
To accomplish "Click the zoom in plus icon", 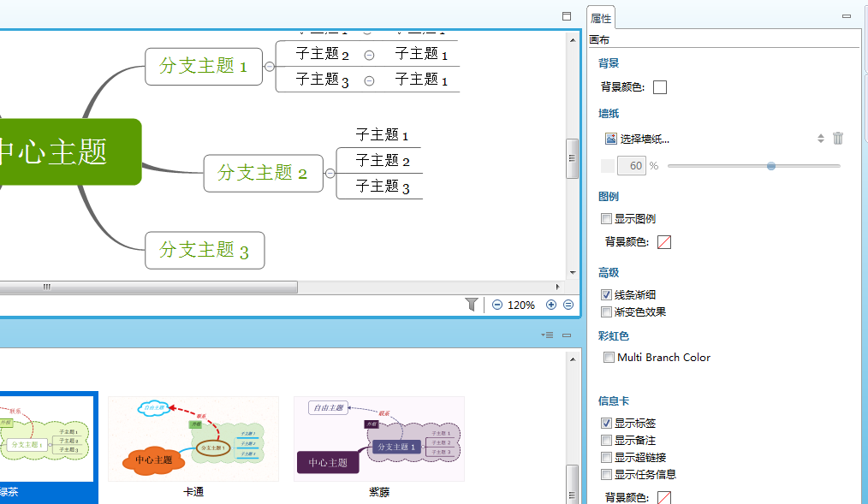I will [x=551, y=304].
